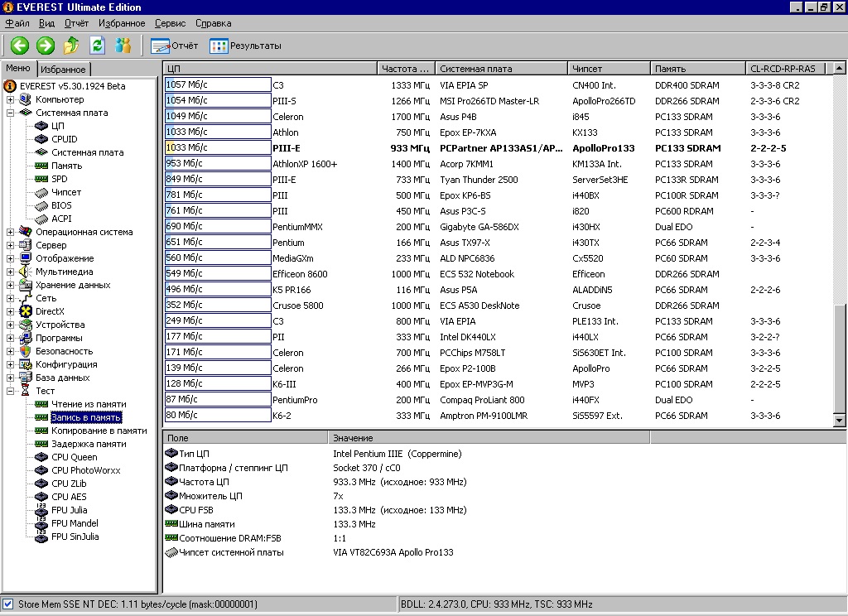Toggle the status bar Store Mem checkbox
This screenshot has height=616, width=848.
pyautogui.click(x=8, y=604)
